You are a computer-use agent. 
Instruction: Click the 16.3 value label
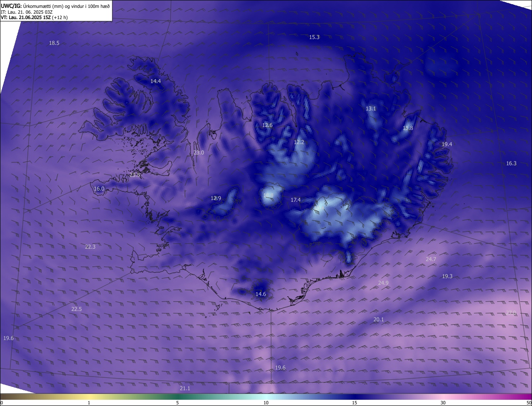coord(511,163)
